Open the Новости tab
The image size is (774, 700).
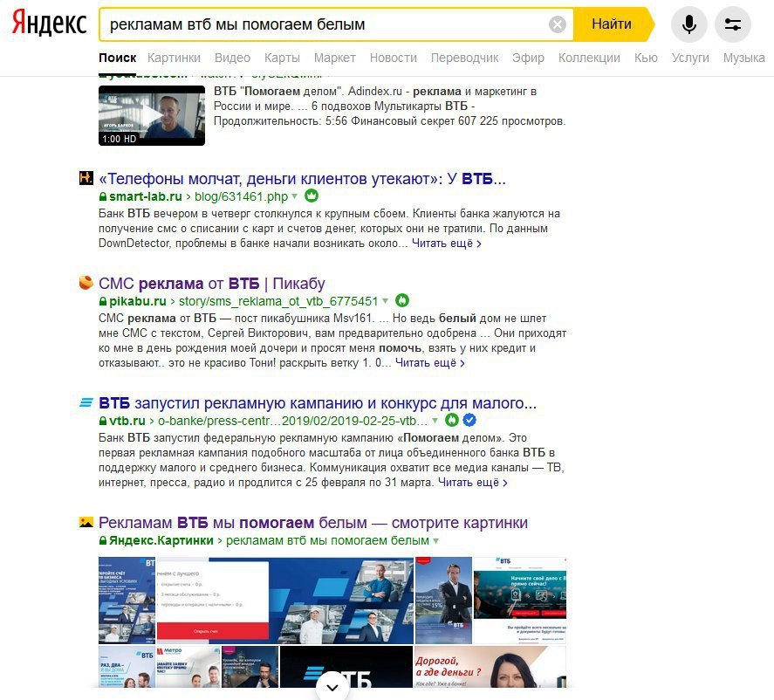tap(393, 58)
